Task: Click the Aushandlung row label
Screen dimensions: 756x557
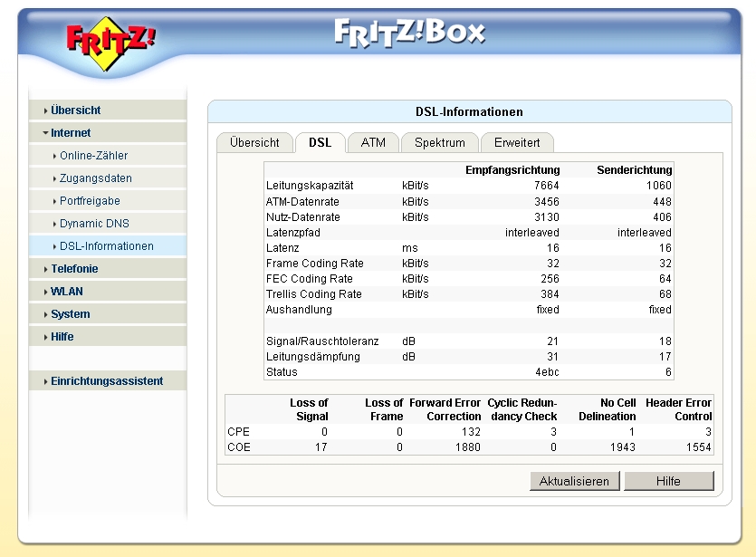Action: (x=299, y=310)
